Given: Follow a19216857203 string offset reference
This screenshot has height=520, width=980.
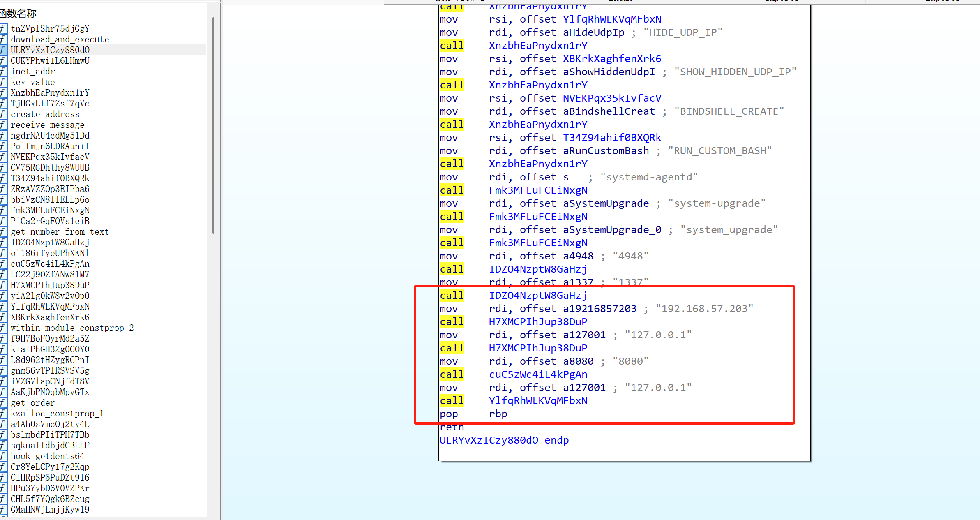Looking at the screenshot, I should coord(600,309).
